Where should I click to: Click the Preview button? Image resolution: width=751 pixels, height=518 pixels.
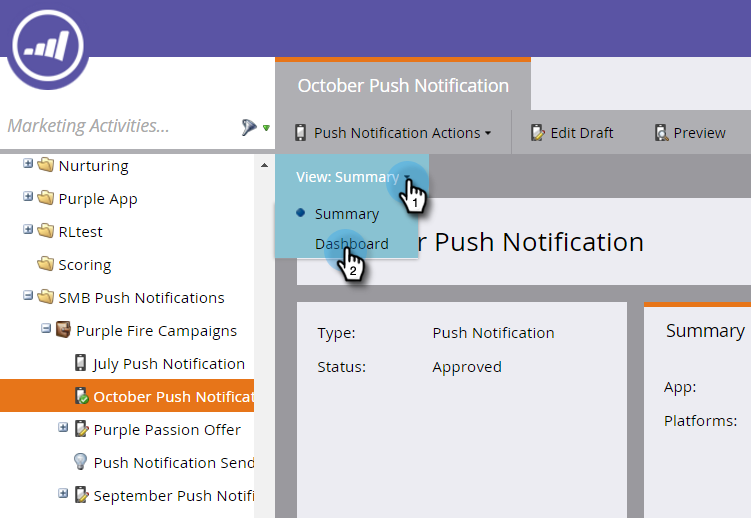coord(690,133)
